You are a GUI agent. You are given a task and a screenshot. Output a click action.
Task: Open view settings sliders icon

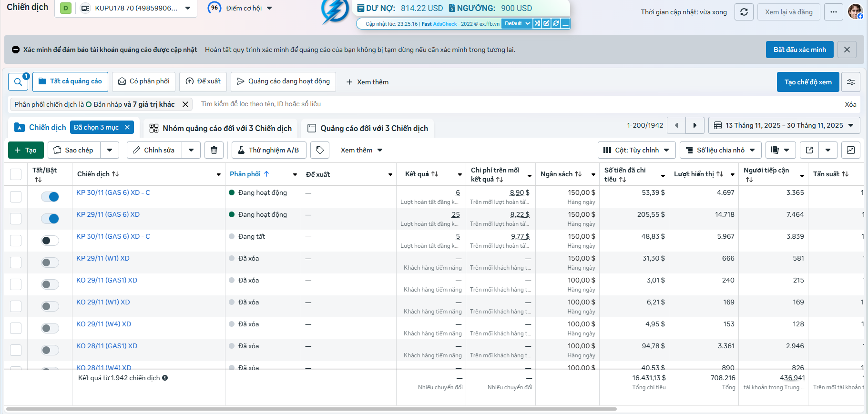[851, 82]
